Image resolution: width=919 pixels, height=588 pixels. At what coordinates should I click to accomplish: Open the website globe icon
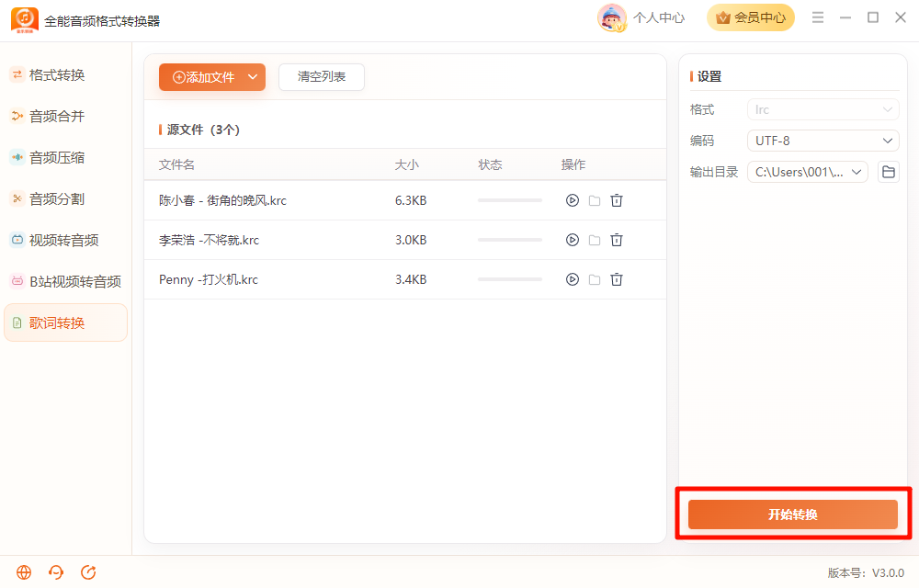pyautogui.click(x=24, y=572)
